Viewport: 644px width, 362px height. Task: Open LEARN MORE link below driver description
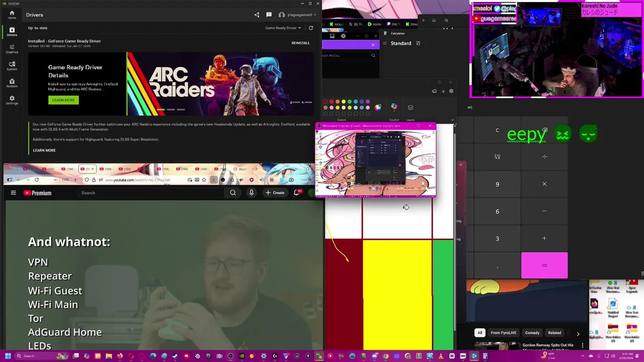click(x=44, y=150)
